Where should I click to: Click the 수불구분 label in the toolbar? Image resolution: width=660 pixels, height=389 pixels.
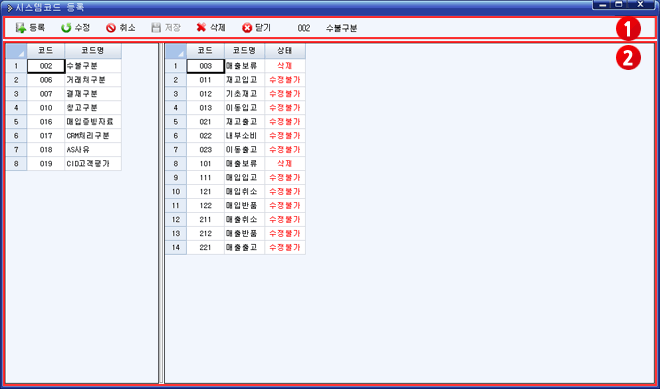tap(341, 28)
